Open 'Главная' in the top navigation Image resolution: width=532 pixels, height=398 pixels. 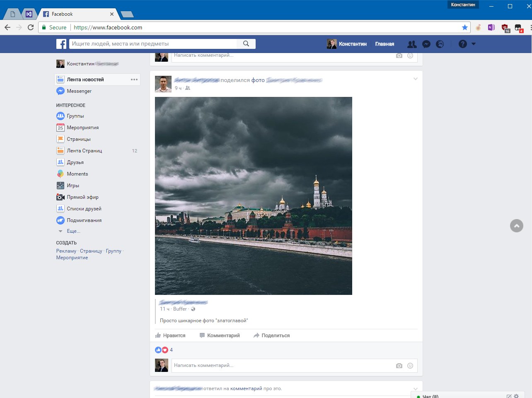(x=384, y=43)
